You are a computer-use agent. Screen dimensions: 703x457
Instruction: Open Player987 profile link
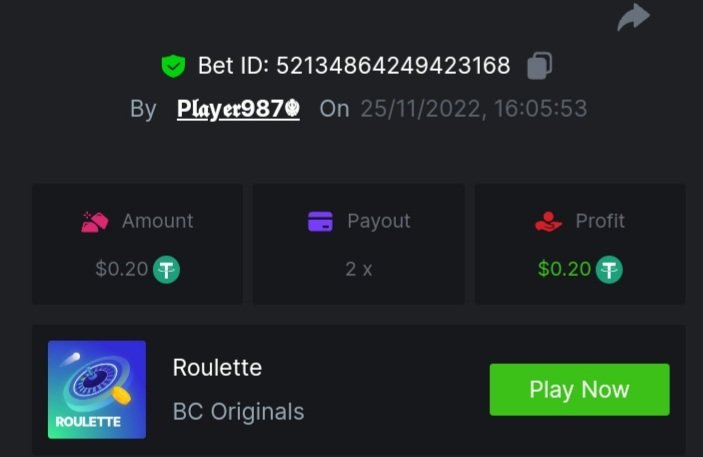(238, 109)
